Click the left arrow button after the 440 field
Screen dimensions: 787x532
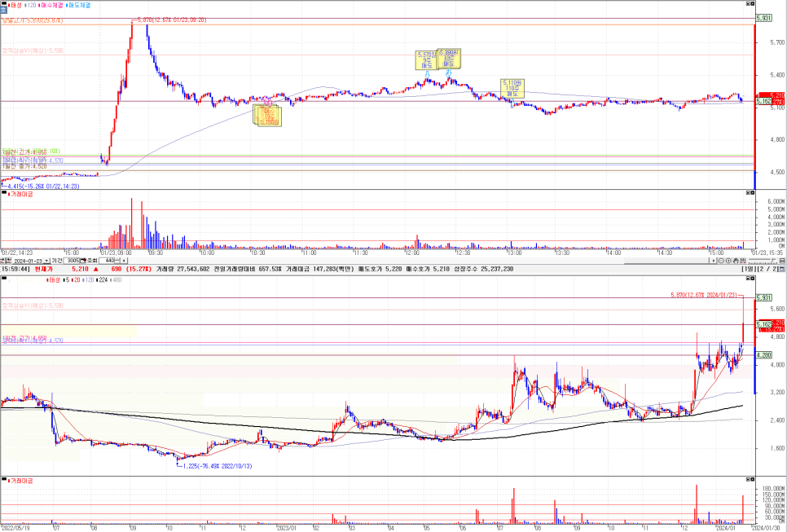(x=124, y=261)
